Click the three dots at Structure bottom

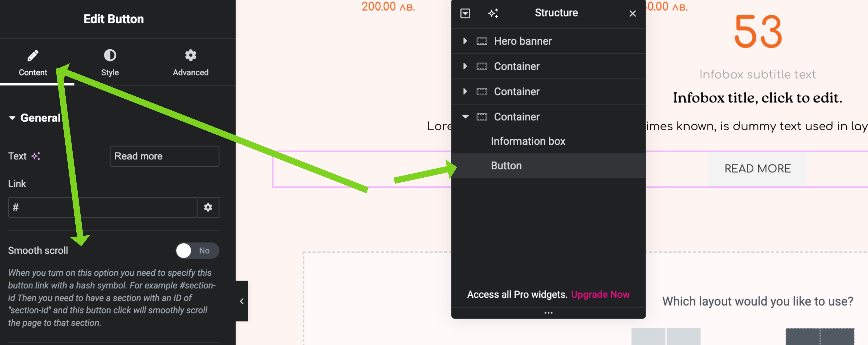click(548, 313)
